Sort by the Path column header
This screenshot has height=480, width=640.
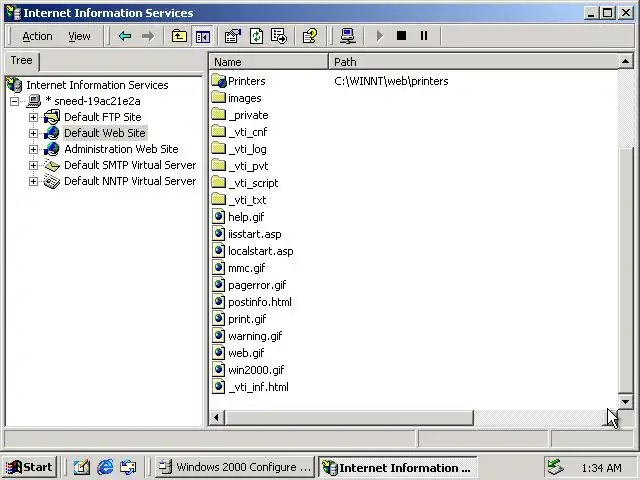473,62
